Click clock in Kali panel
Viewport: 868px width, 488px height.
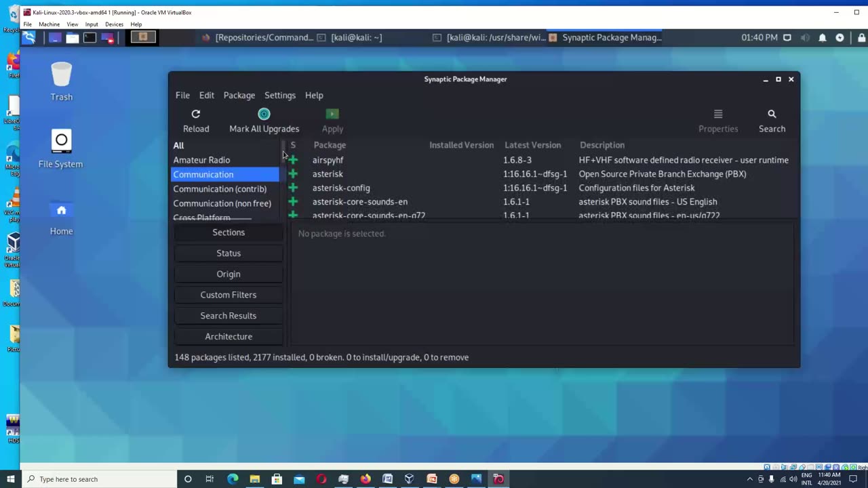tap(759, 38)
